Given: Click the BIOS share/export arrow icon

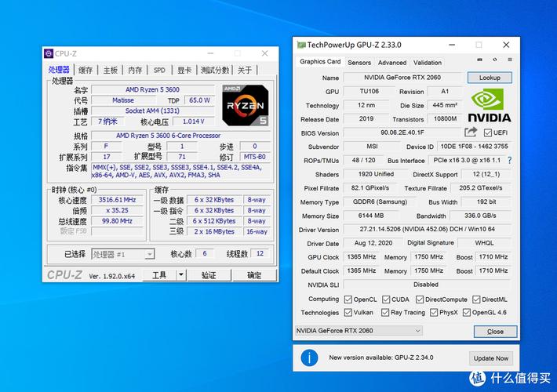Looking at the screenshot, I should pos(471,132).
